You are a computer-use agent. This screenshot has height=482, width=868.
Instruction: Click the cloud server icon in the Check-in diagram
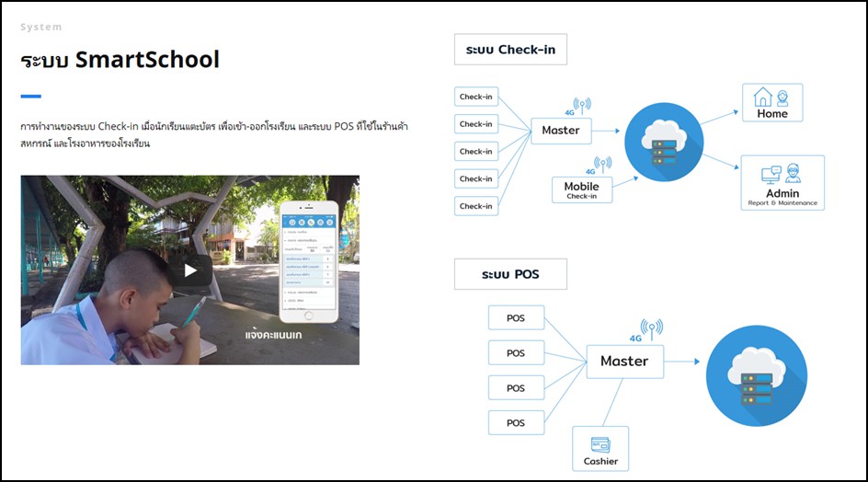point(664,143)
